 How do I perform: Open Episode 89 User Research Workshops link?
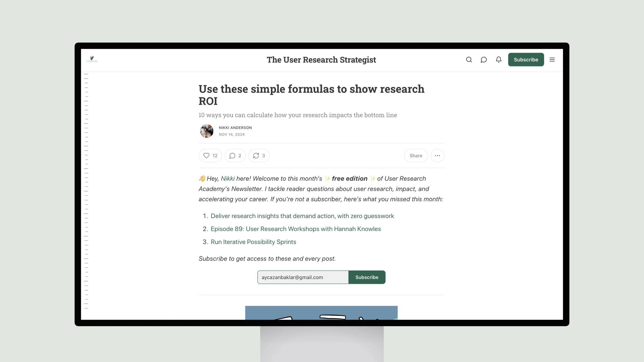click(x=296, y=229)
